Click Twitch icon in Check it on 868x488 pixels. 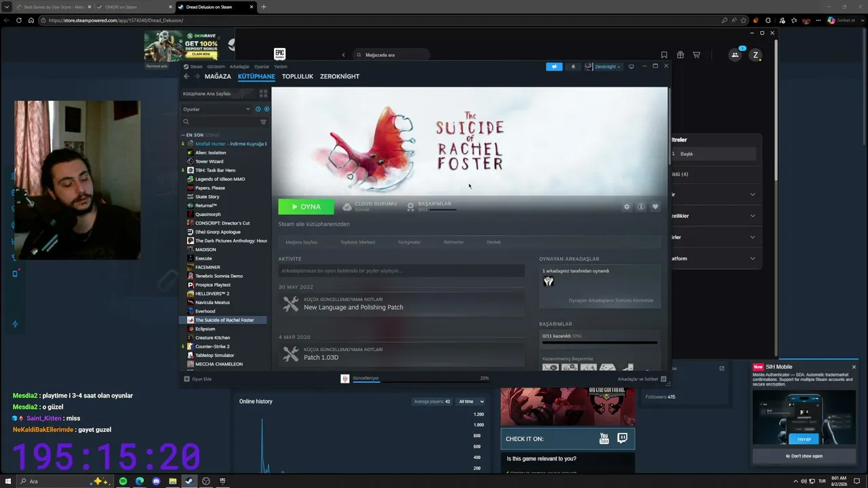click(623, 438)
